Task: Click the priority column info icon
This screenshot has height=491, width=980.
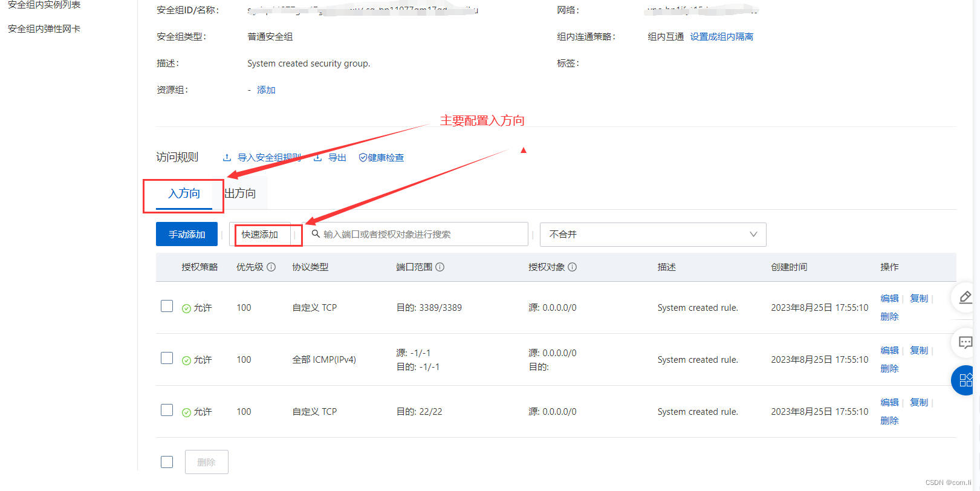Action: 271,267
